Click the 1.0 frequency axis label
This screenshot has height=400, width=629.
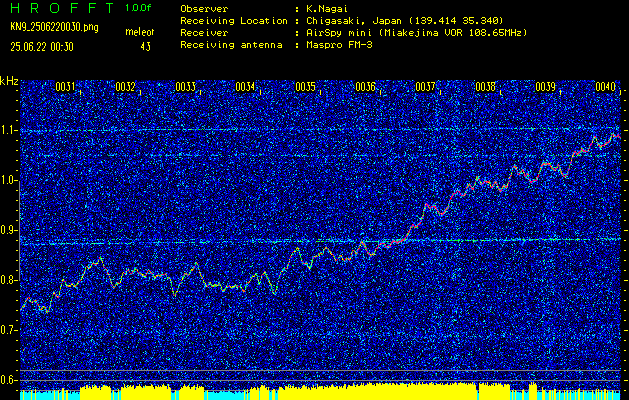pyautogui.click(x=8, y=180)
